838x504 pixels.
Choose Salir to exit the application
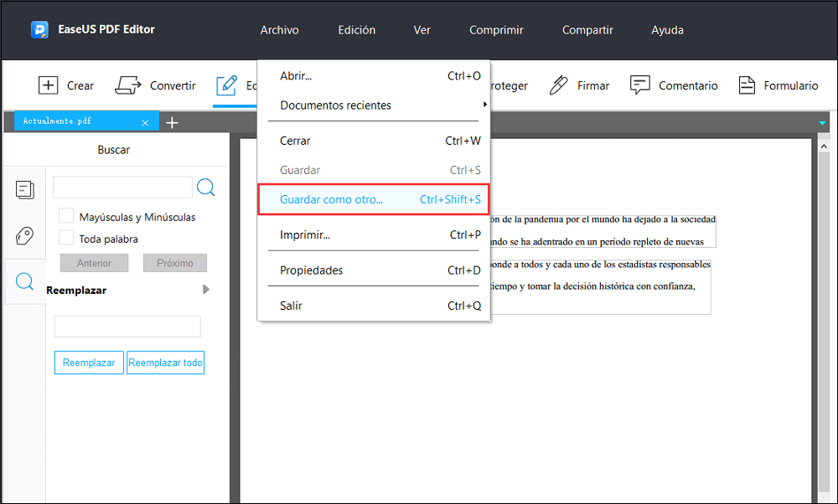374,306
